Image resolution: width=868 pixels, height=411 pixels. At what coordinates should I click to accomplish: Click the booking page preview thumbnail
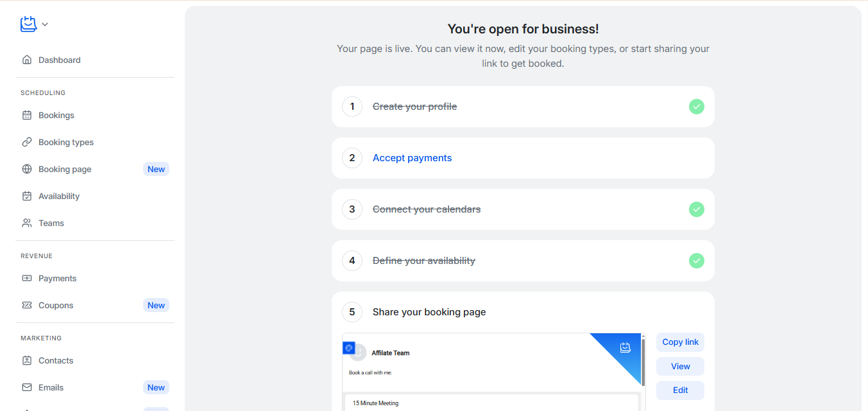493,372
